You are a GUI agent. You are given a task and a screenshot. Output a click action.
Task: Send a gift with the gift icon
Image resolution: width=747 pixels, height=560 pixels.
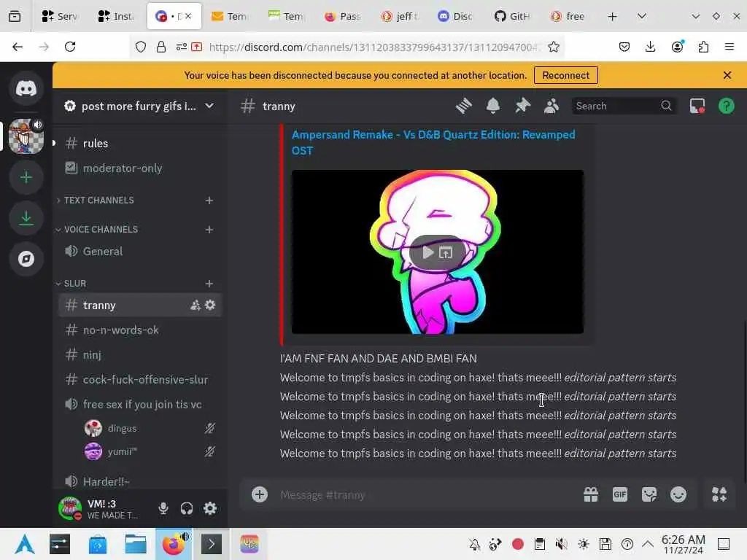[x=591, y=494]
